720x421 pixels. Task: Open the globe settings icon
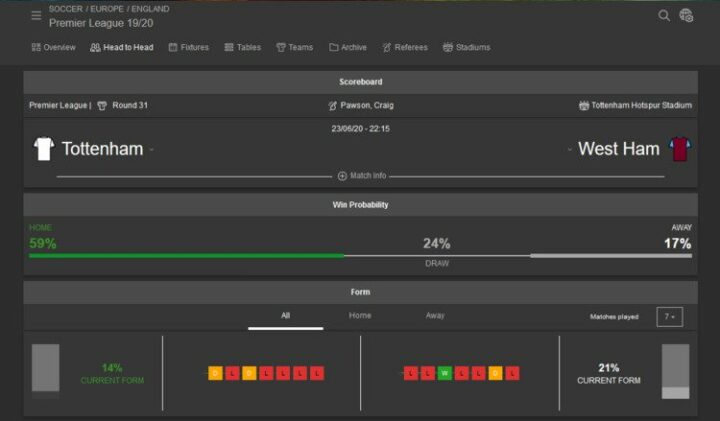(686, 16)
